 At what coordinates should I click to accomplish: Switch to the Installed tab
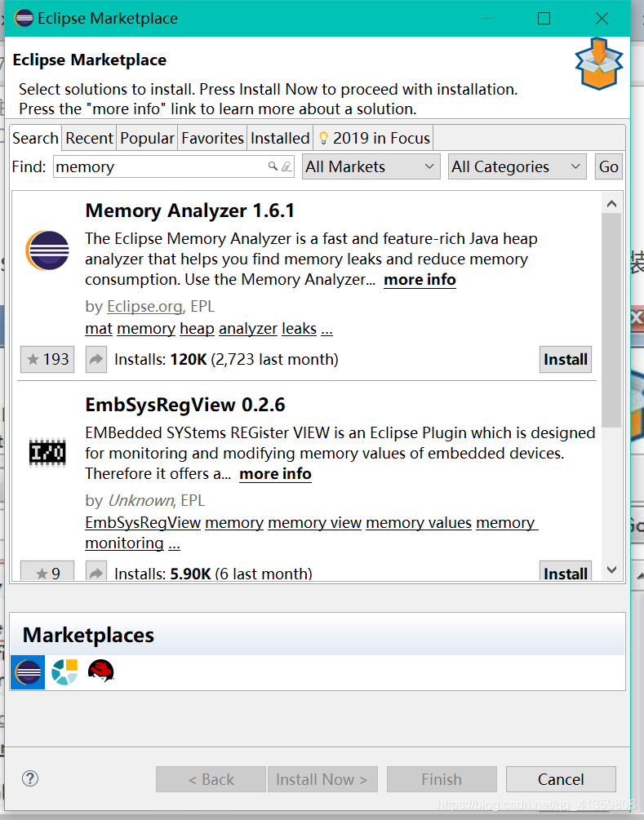pos(280,138)
